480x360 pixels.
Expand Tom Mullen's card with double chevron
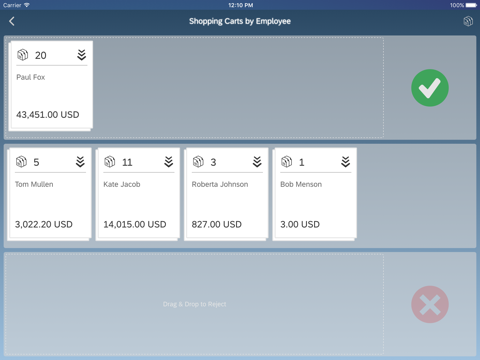pos(80,162)
